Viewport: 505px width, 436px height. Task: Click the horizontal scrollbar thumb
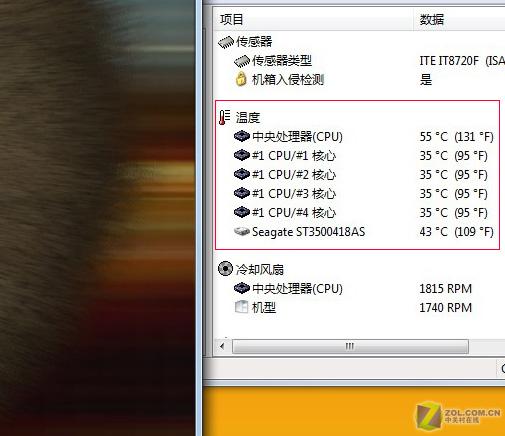350,346
